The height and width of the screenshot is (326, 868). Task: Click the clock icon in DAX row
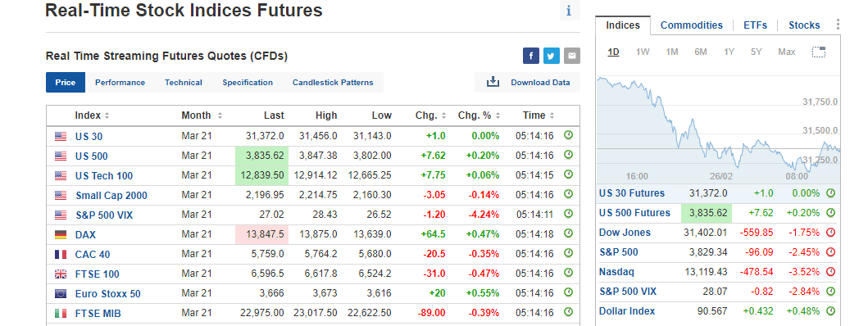point(568,233)
